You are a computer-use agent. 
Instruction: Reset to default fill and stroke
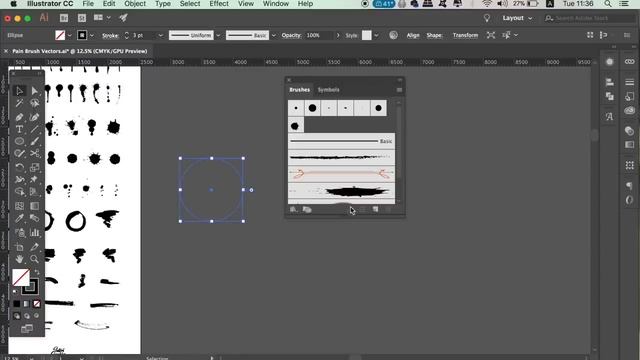pyautogui.click(x=15, y=291)
